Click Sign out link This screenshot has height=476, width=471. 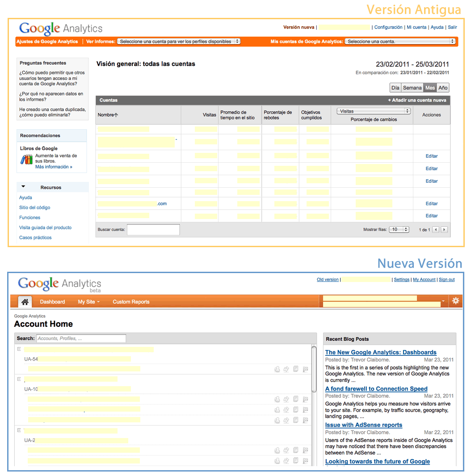(x=447, y=280)
